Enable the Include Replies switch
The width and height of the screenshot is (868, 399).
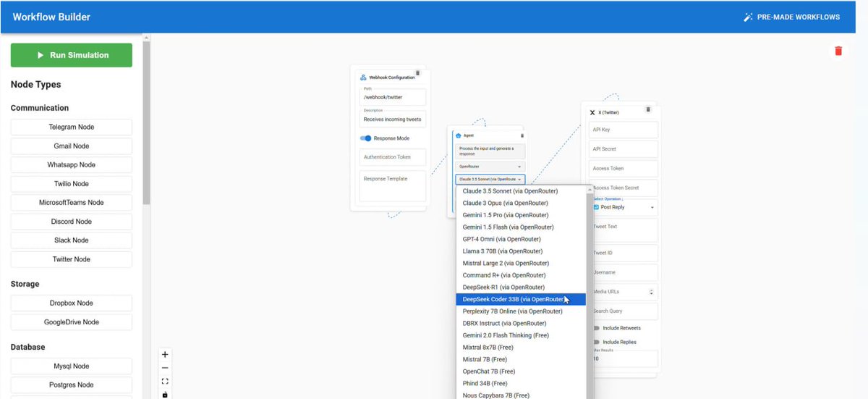point(596,342)
